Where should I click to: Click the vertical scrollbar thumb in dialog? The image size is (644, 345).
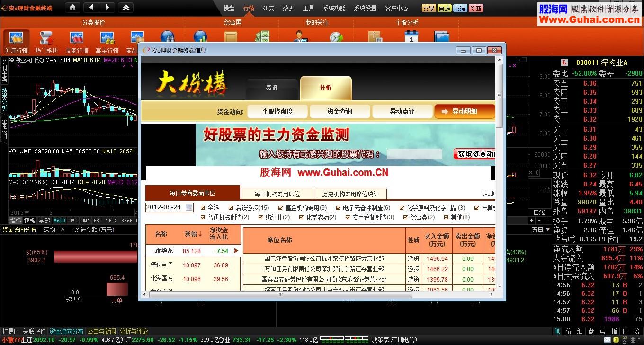pos(499,96)
